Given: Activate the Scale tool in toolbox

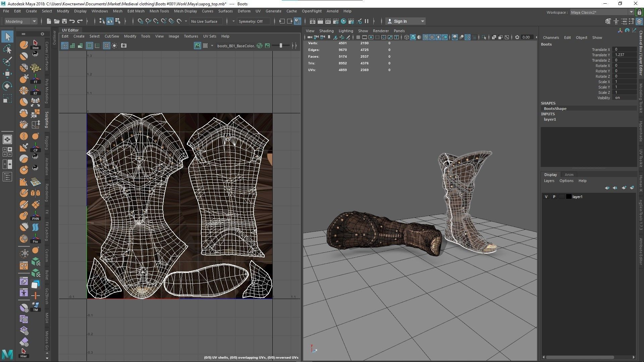Looking at the screenshot, I should (7, 99).
